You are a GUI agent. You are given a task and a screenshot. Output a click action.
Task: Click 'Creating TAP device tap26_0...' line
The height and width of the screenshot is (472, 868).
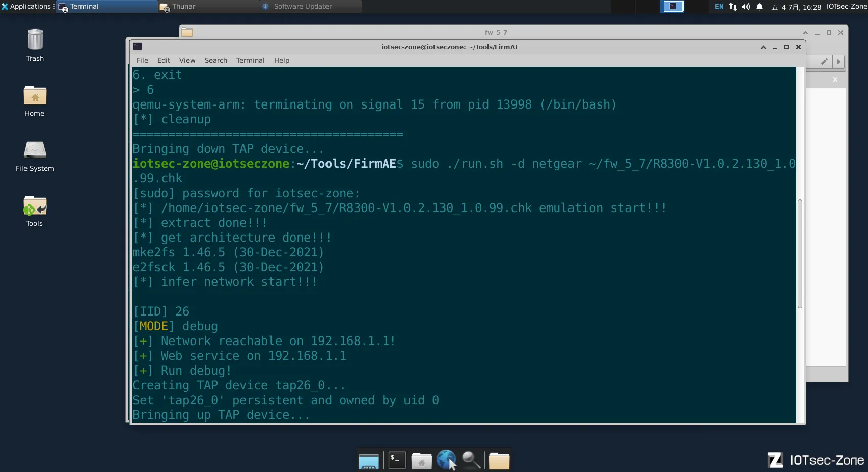pyautogui.click(x=239, y=385)
